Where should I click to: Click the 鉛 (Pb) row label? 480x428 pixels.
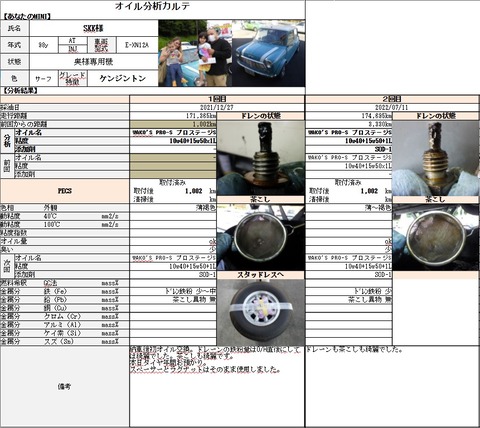pos(55,299)
